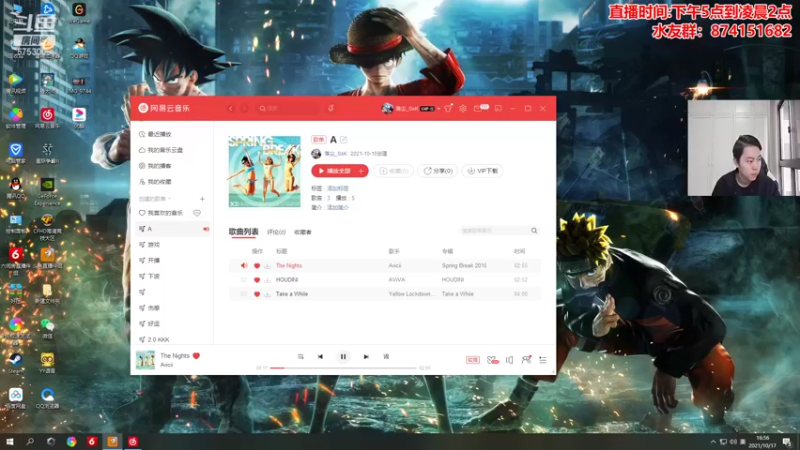The width and height of the screenshot is (800, 450).
Task: Share the playlist with 分享 button
Action: (x=438, y=171)
